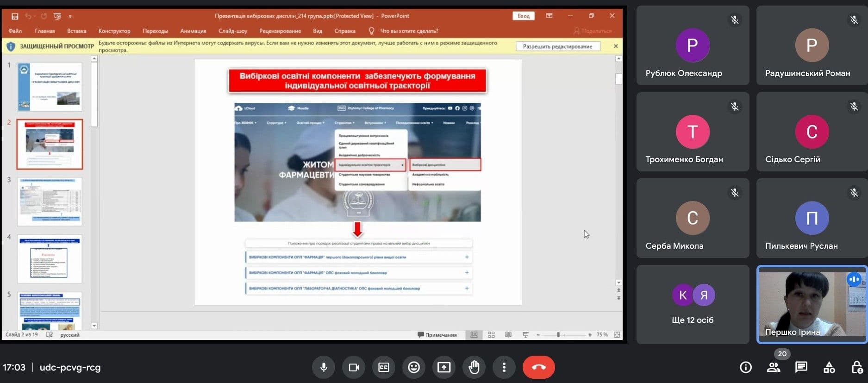Click Першко Ірина video tile
868x383 pixels.
[812, 304]
